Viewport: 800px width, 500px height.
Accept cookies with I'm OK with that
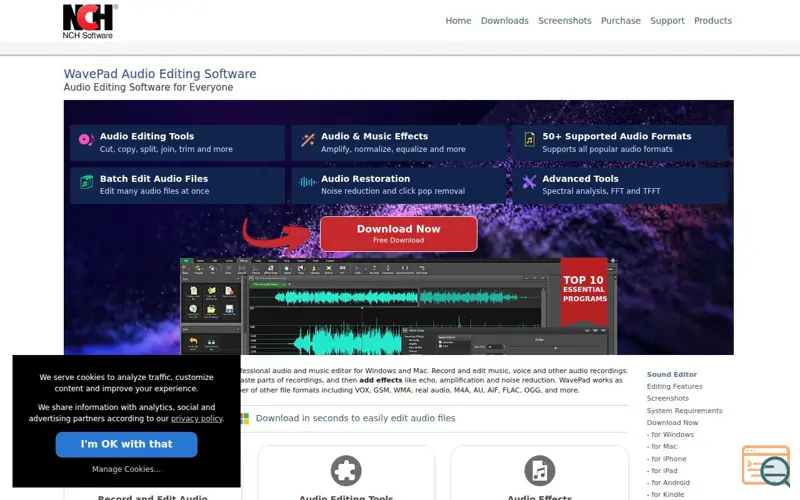(x=127, y=444)
